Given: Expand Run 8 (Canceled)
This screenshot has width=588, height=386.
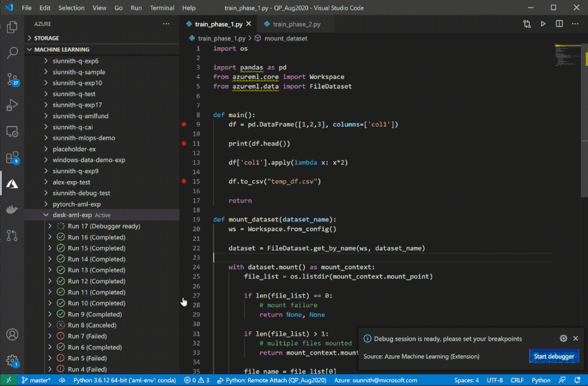Looking at the screenshot, I should tap(50, 325).
